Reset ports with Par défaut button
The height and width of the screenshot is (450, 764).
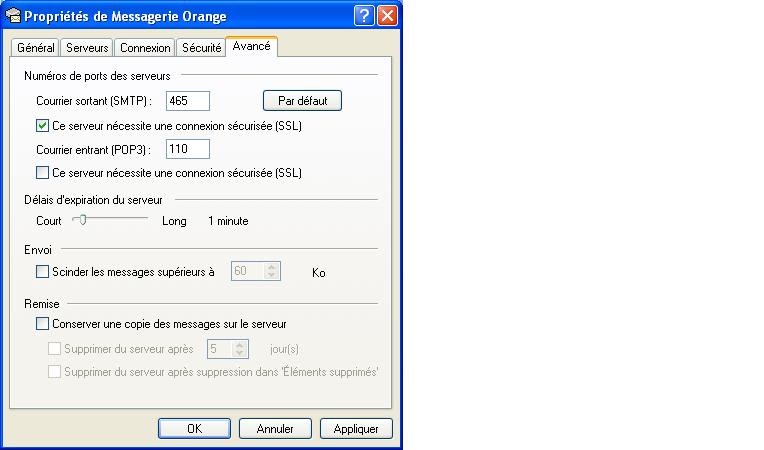pos(302,101)
